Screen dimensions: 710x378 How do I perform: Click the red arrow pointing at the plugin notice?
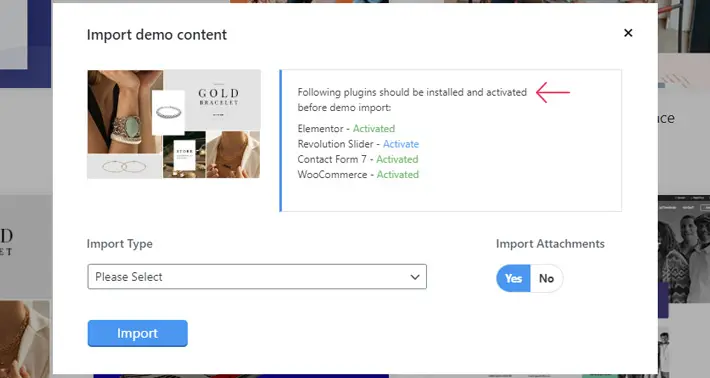(552, 92)
